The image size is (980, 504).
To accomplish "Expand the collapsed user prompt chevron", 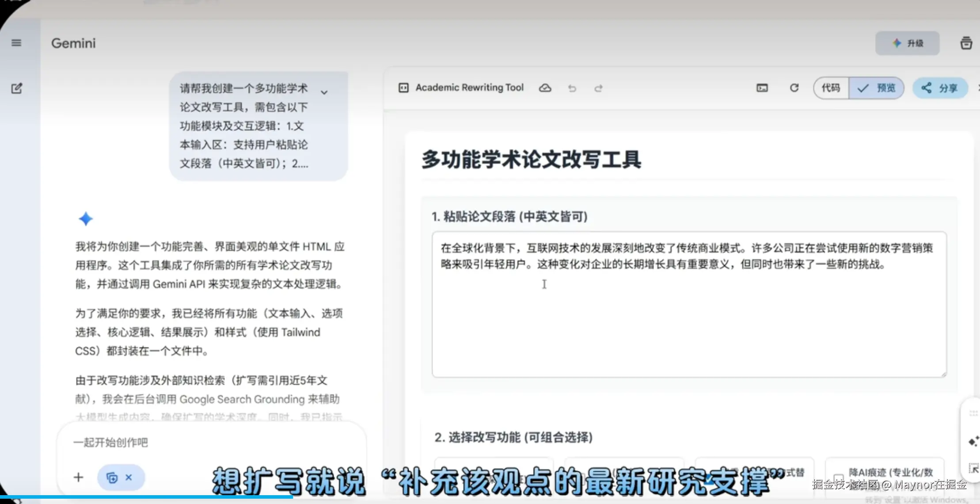I will [x=324, y=92].
